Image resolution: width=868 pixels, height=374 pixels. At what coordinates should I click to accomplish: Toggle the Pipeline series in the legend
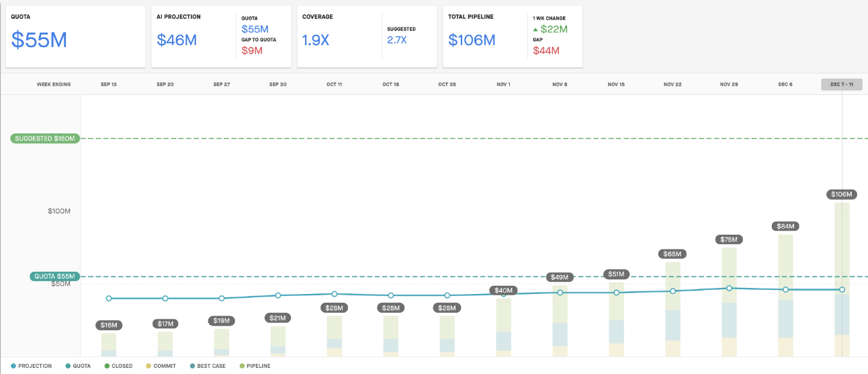254,366
